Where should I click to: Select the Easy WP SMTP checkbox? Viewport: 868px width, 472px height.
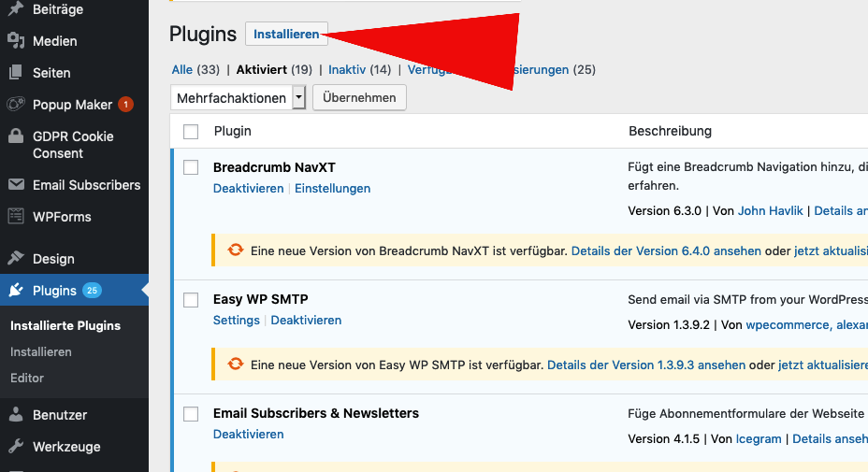tap(191, 300)
